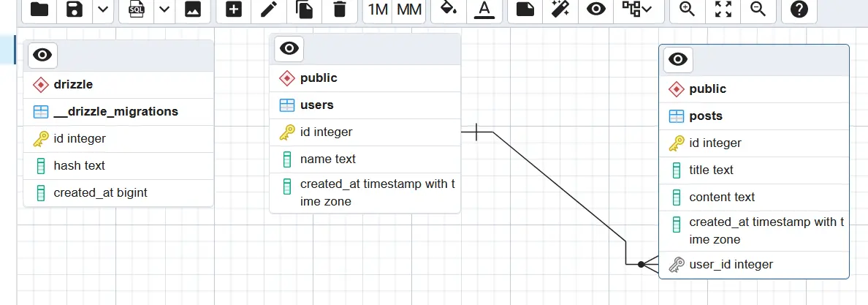Select the users-to-posts relationship line

tap(559, 187)
